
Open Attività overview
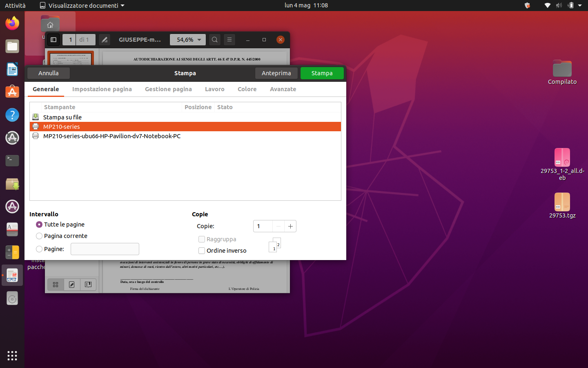coord(15,5)
